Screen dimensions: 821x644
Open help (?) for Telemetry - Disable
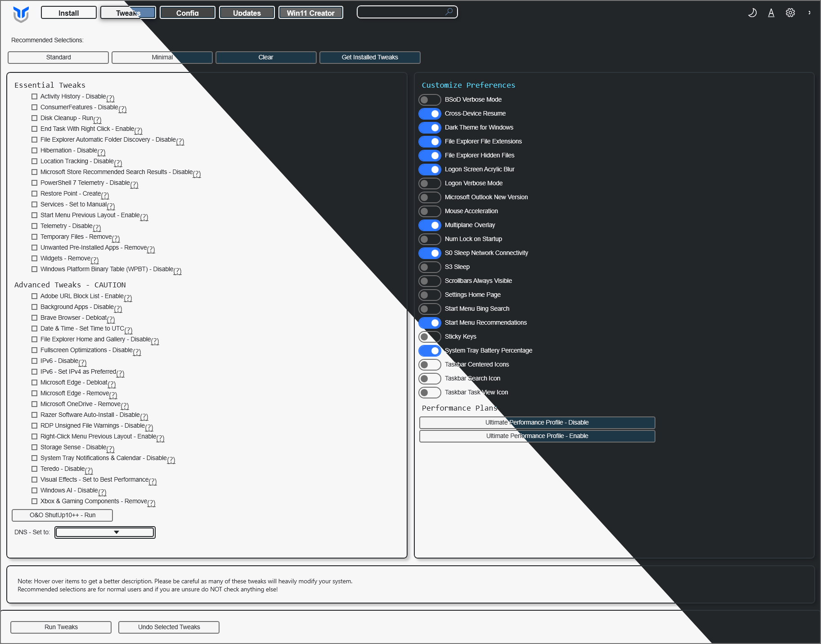[97, 228]
